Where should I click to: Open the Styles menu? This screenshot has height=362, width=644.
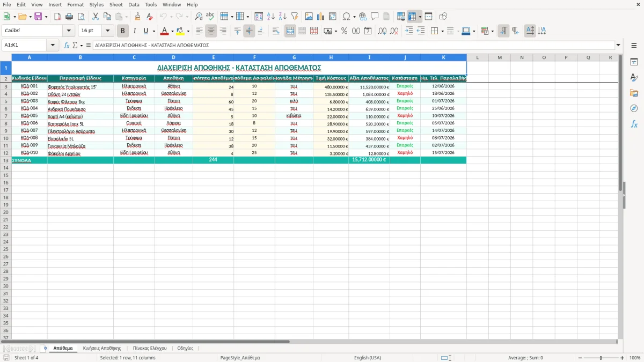click(x=97, y=4)
